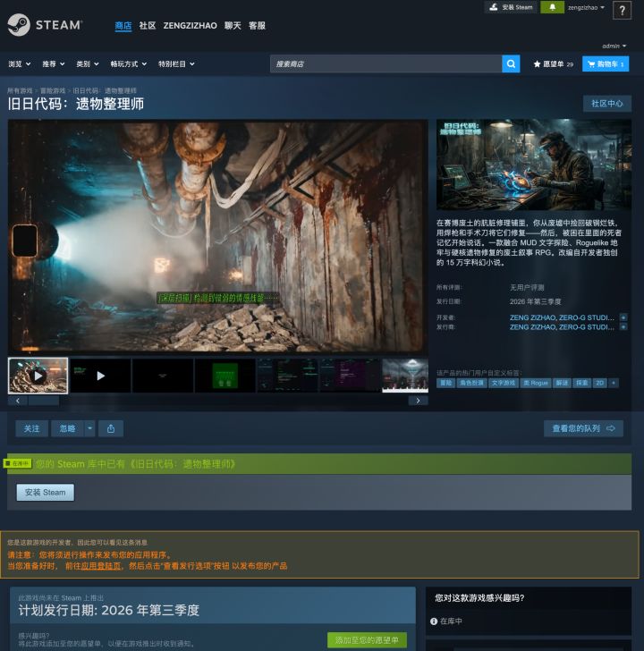644x651 pixels.
Task: Click the Steam logo in the header
Action: (x=45, y=25)
